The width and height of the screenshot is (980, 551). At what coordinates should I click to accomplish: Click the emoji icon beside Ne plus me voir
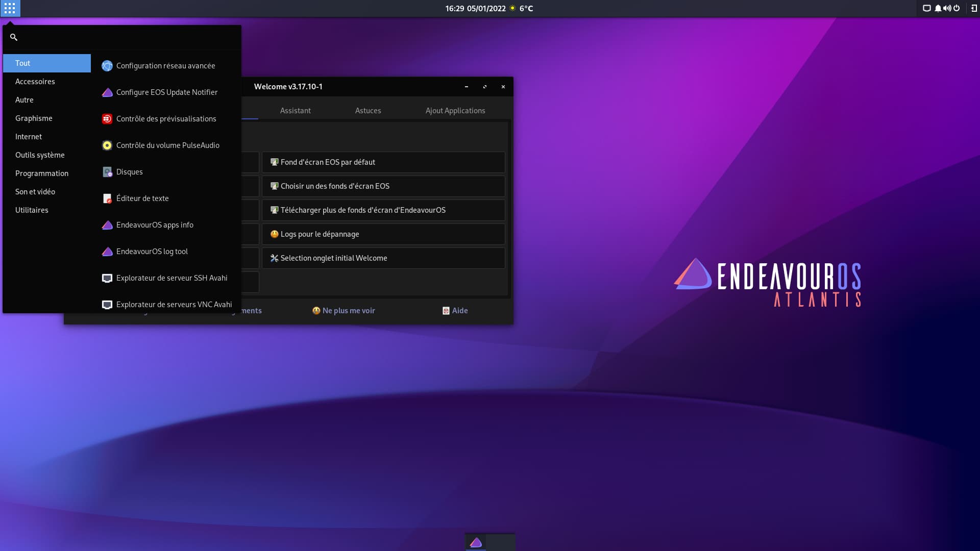click(x=316, y=311)
